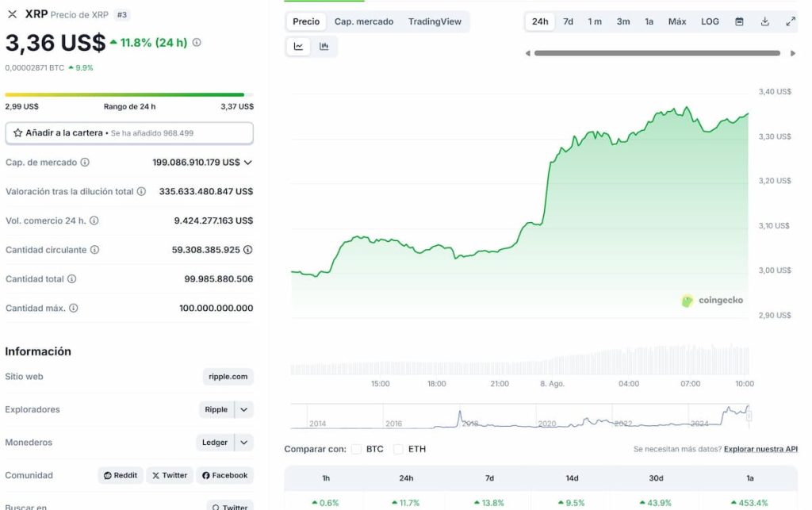Click the ripple.com website entry

pos(228,376)
